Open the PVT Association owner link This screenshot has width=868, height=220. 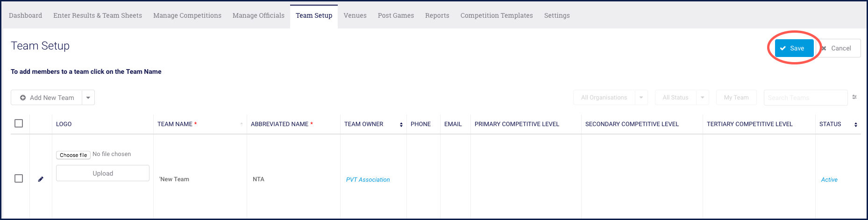click(x=368, y=179)
